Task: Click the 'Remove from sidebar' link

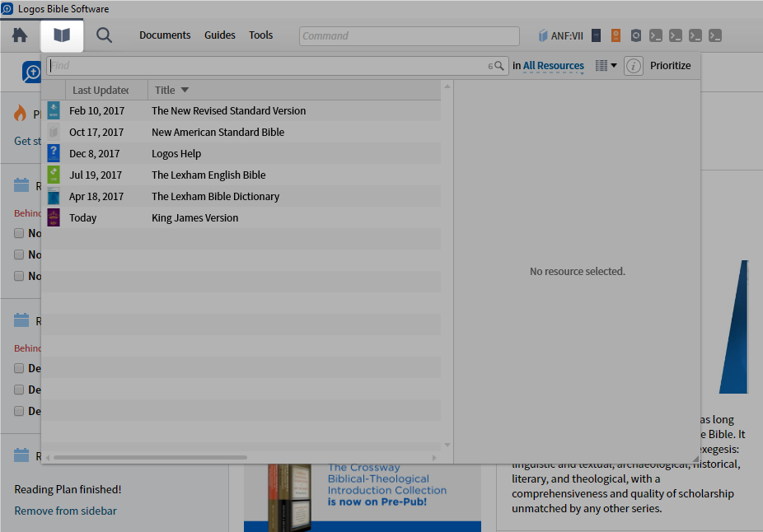Action: [x=65, y=511]
